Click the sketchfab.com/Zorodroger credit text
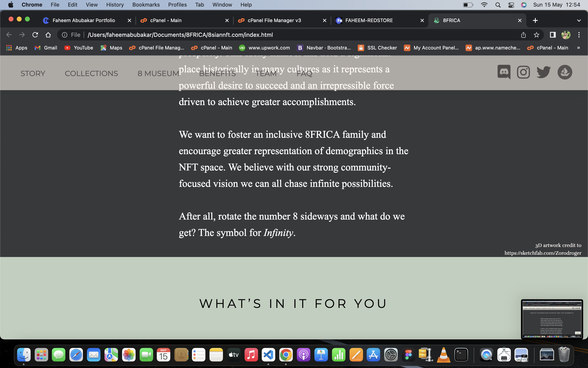 (x=543, y=253)
